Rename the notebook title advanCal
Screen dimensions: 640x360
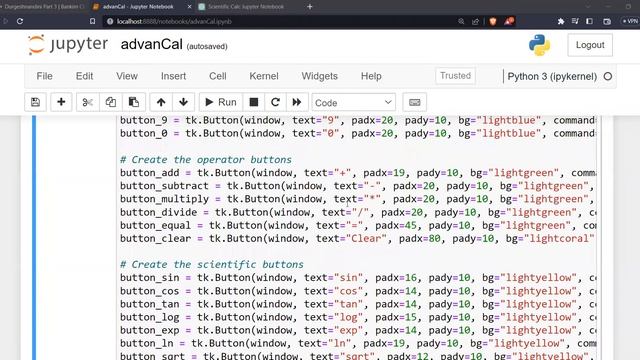[x=151, y=44]
